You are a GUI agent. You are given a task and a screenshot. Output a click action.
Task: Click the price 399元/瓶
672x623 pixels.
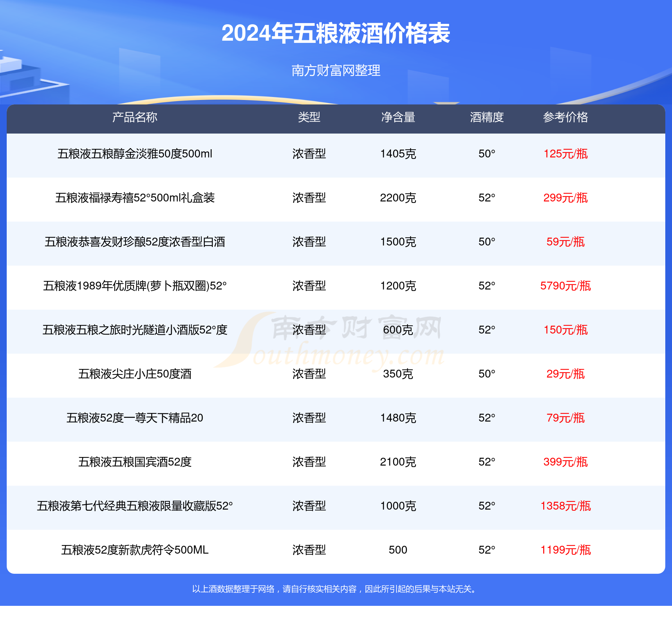566,462
